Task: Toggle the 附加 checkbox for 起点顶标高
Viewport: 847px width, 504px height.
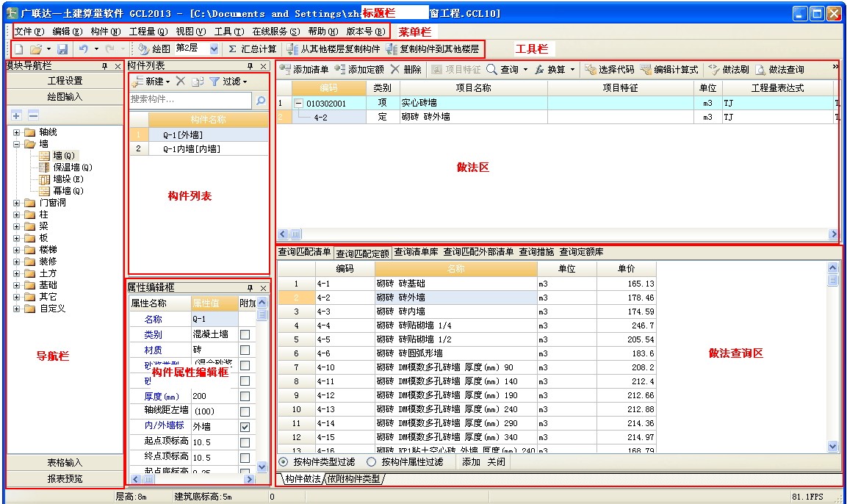Action: pyautogui.click(x=245, y=442)
